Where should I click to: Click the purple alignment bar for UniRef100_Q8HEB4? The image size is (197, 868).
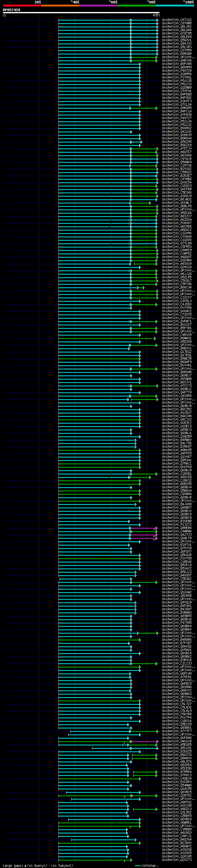[143, 528]
